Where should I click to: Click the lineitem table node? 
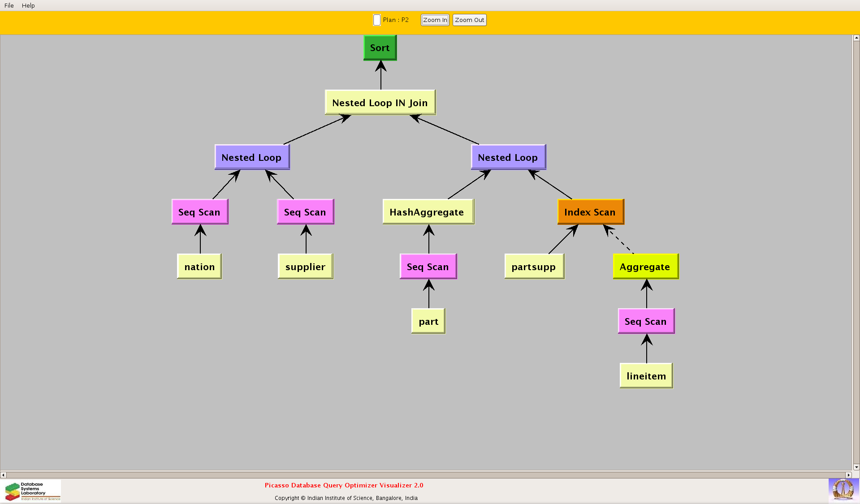pos(646,376)
